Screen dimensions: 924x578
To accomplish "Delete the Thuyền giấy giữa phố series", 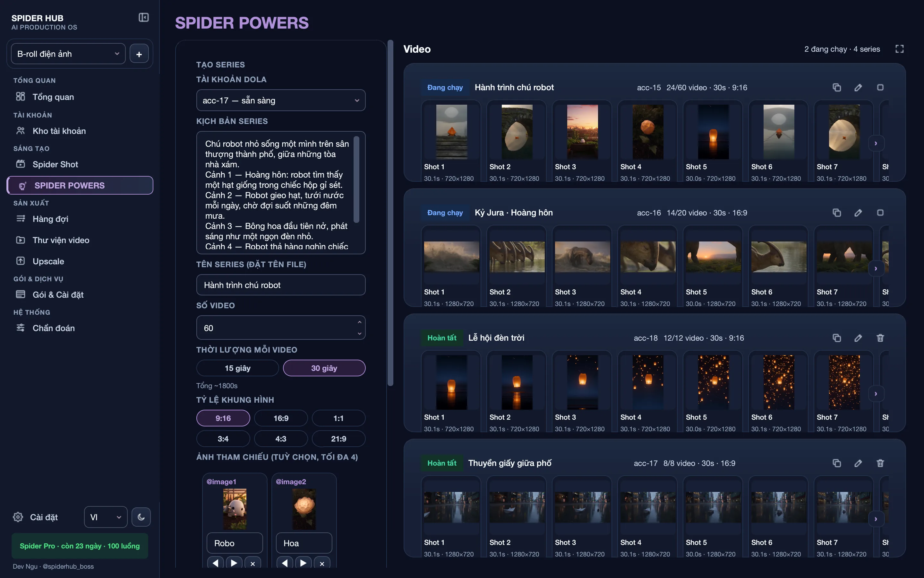I will click(880, 463).
